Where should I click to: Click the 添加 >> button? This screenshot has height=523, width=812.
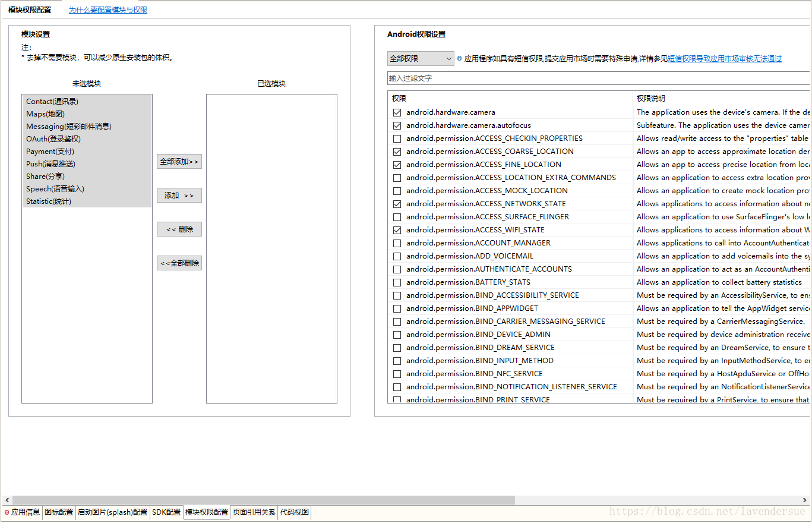pos(179,196)
